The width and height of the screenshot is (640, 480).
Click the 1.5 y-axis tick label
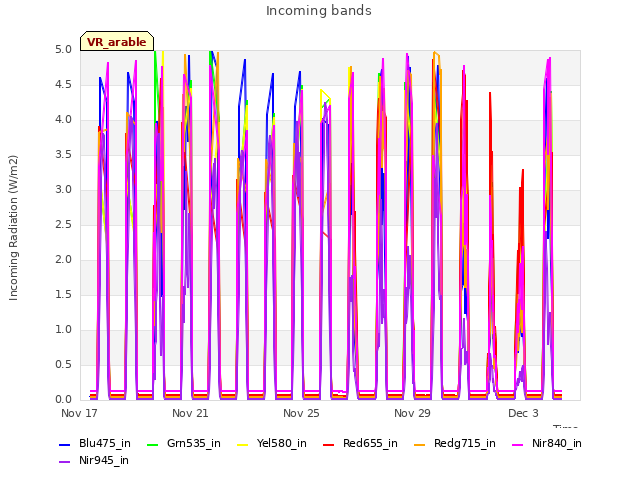pos(63,294)
